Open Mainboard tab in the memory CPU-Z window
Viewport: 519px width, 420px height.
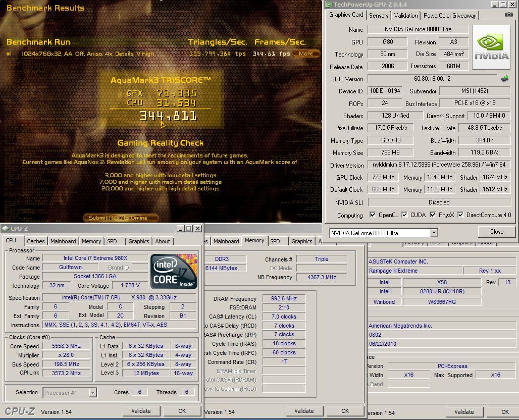[226, 241]
